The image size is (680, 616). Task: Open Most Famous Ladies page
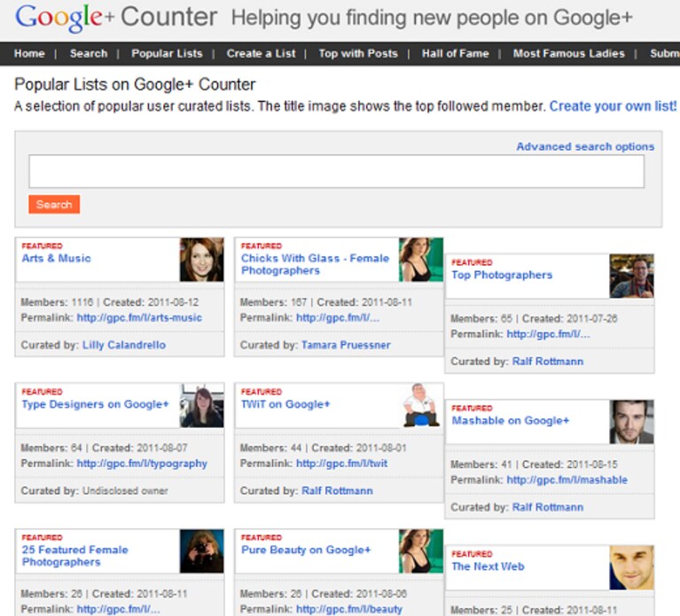(x=569, y=53)
